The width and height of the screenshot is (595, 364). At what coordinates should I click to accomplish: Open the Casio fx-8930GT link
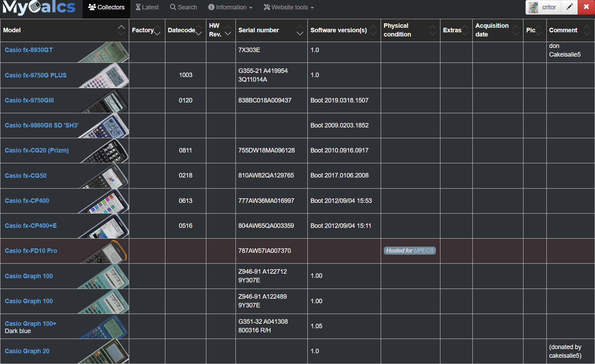pyautogui.click(x=29, y=50)
